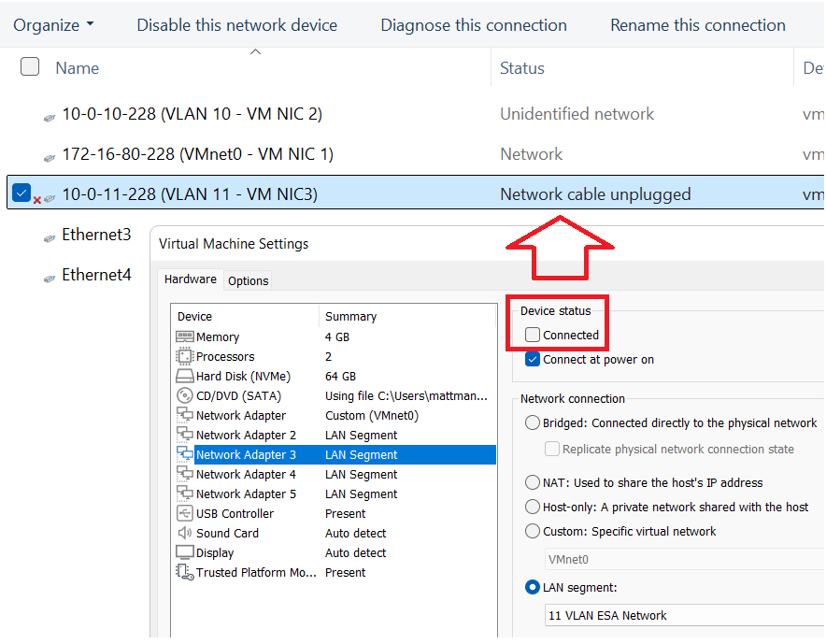
Task: Select the Hardware tab
Action: [x=191, y=279]
